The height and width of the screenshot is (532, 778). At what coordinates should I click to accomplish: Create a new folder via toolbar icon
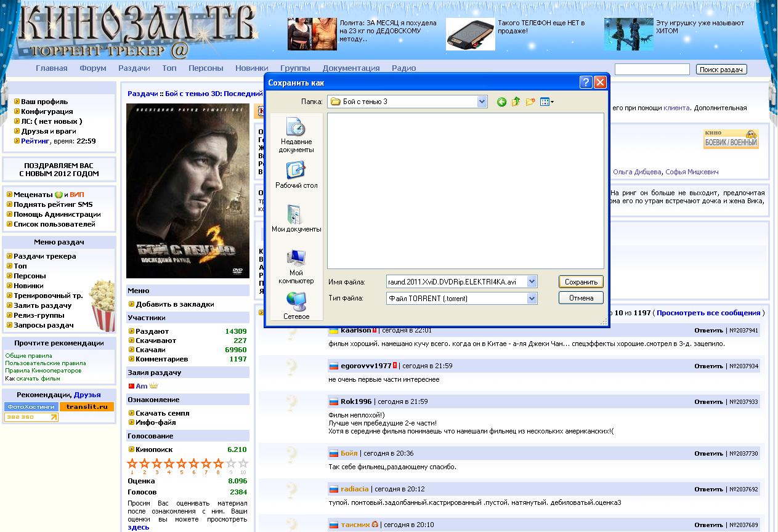coord(530,102)
